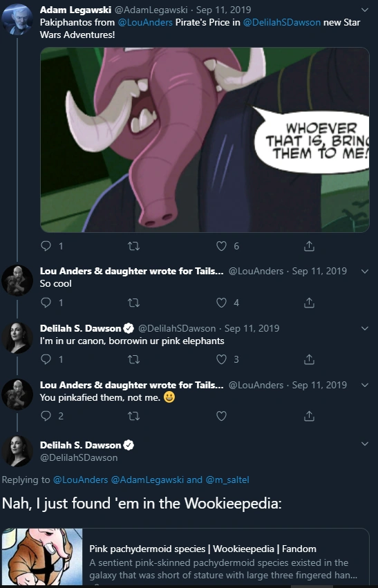Open @DelilahSDawson mention in Adam's tweet
This screenshot has width=378, height=588.
pyautogui.click(x=282, y=22)
